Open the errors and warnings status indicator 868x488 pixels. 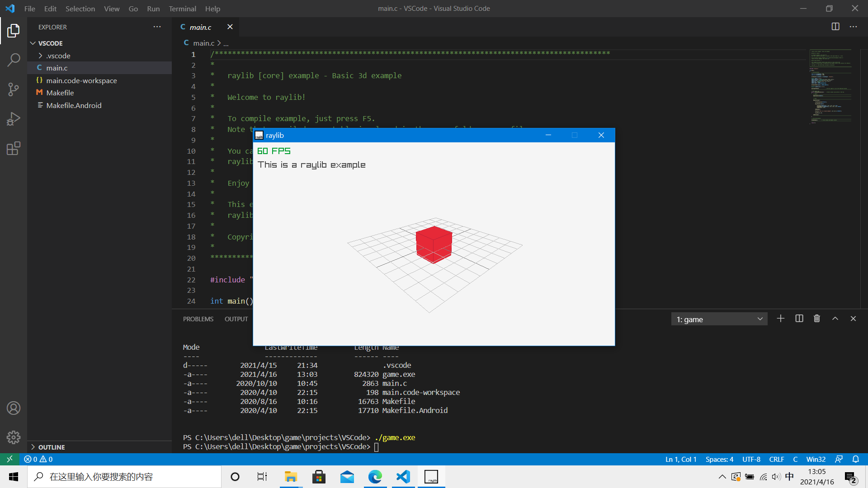pyautogui.click(x=38, y=459)
